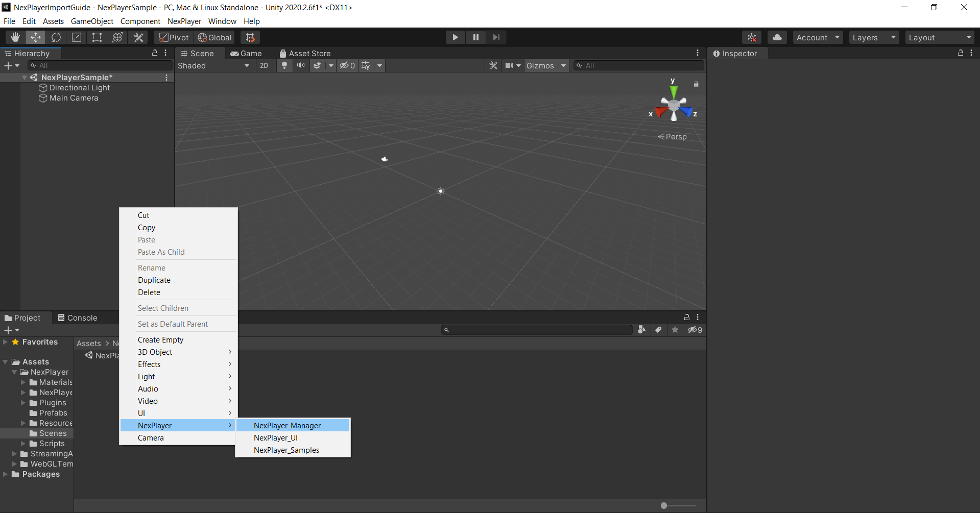This screenshot has height=513, width=980.
Task: Open the GameObject menu
Action: (x=92, y=21)
